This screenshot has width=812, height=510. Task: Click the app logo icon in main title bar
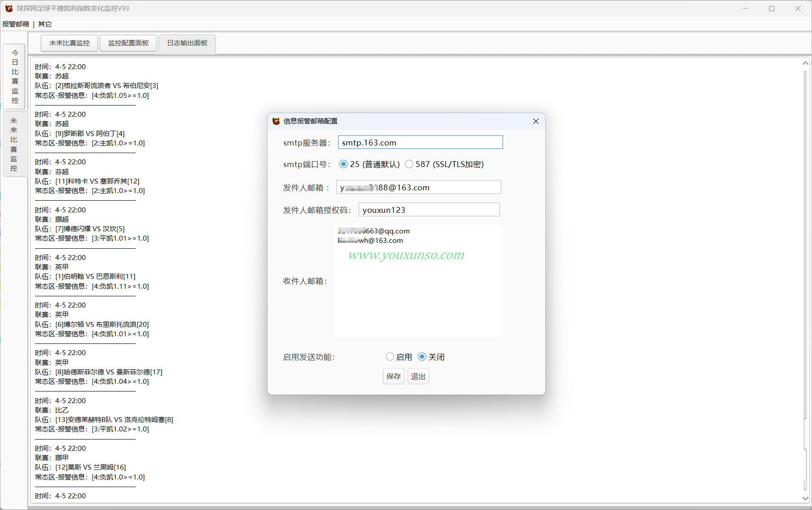point(9,9)
